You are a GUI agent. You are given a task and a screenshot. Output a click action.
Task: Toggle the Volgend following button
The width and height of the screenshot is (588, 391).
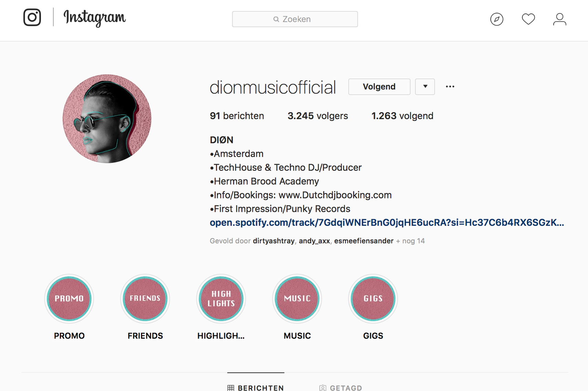379,86
